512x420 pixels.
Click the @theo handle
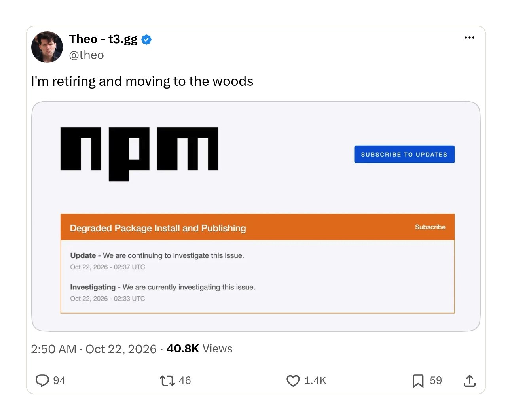point(86,55)
